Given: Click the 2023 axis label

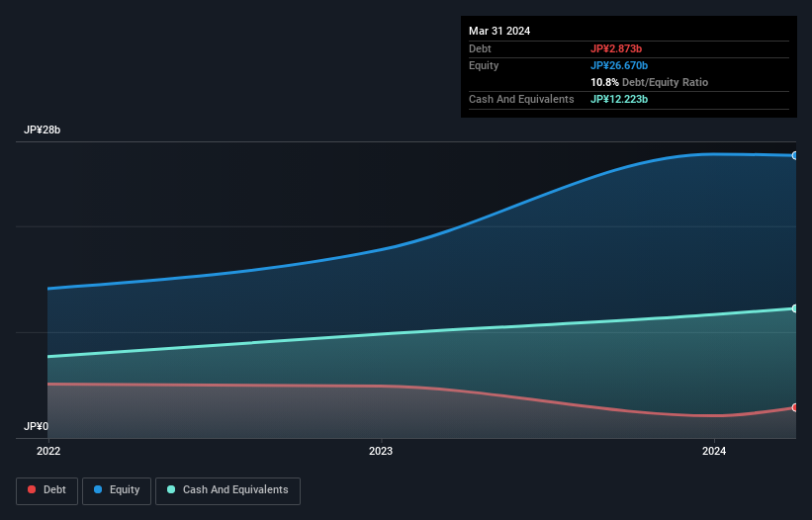Looking at the screenshot, I should click(381, 451).
